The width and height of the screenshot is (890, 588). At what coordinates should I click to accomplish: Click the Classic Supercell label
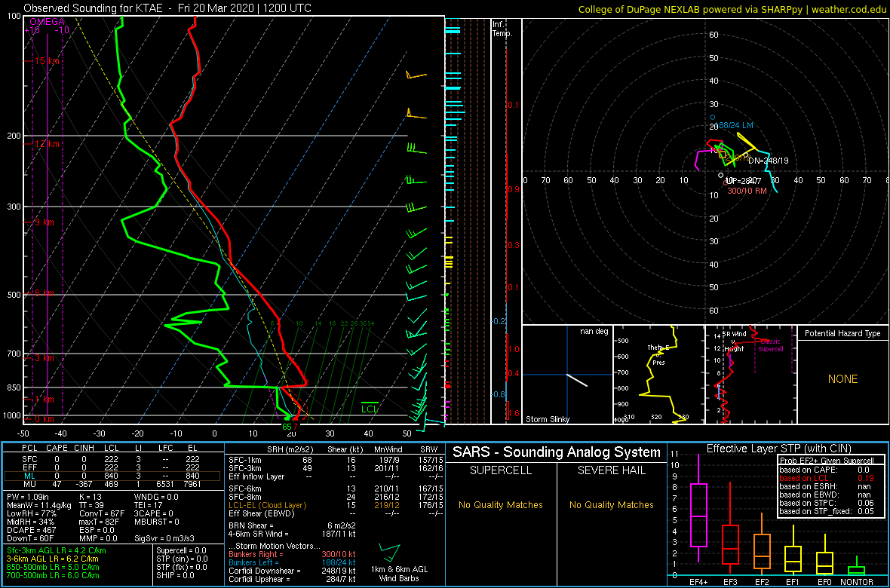771,346
